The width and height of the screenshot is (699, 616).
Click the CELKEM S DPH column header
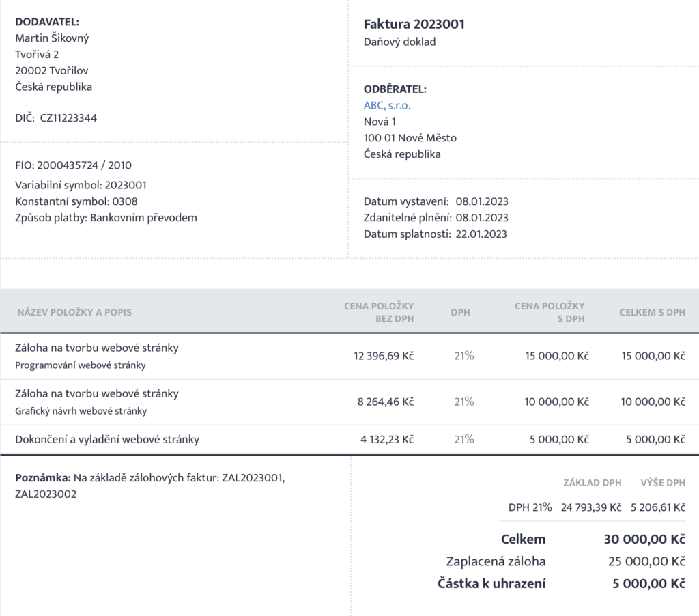pos(652,312)
